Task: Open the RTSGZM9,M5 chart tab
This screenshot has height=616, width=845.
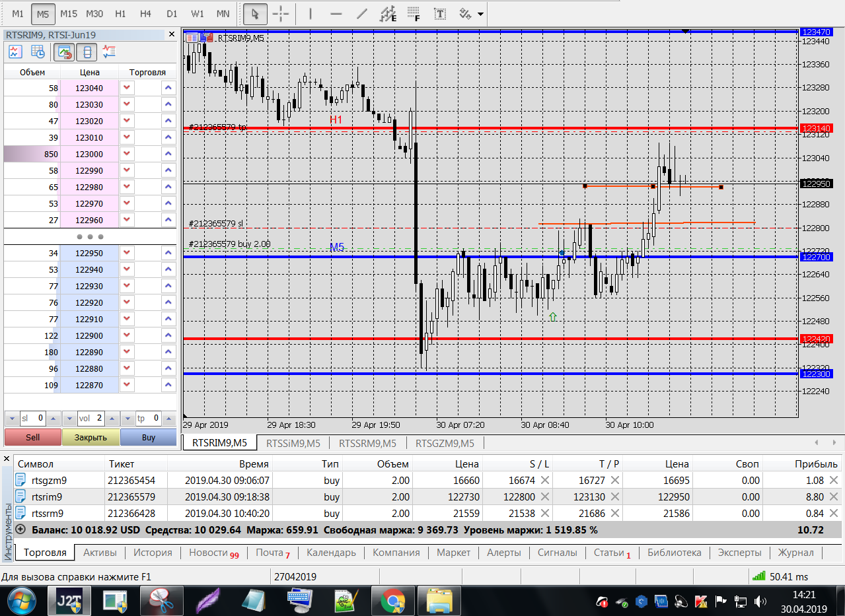Action: (446, 443)
